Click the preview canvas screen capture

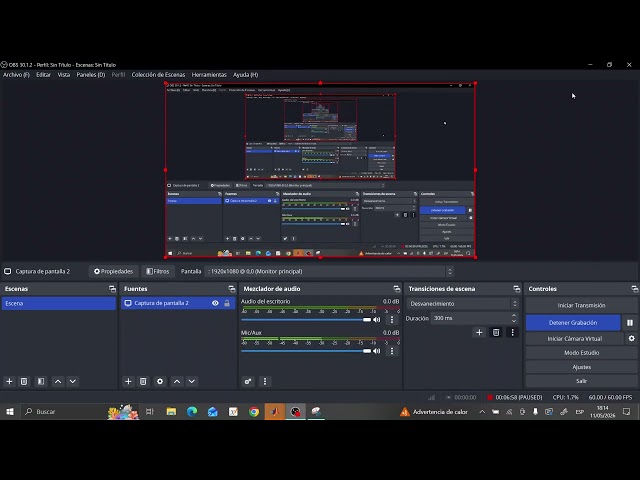coord(320,170)
